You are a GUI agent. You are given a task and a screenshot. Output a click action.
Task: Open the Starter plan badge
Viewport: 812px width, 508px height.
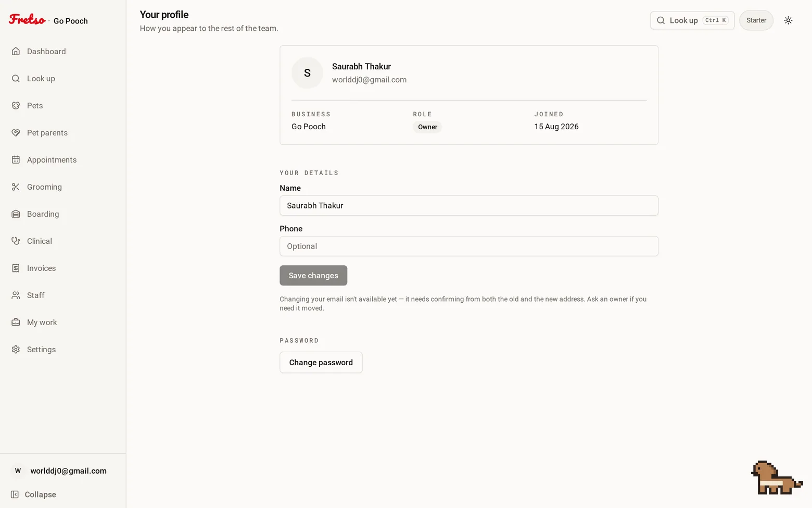(x=756, y=20)
